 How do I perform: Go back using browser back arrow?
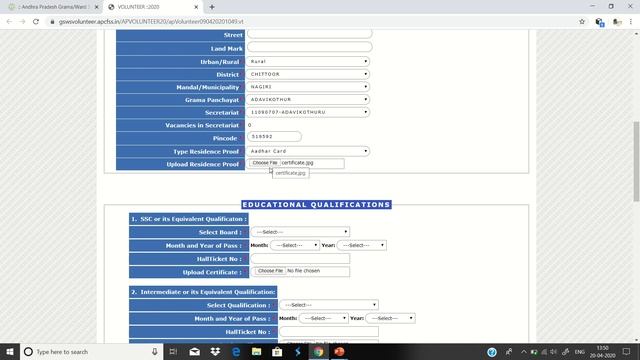click(9, 22)
